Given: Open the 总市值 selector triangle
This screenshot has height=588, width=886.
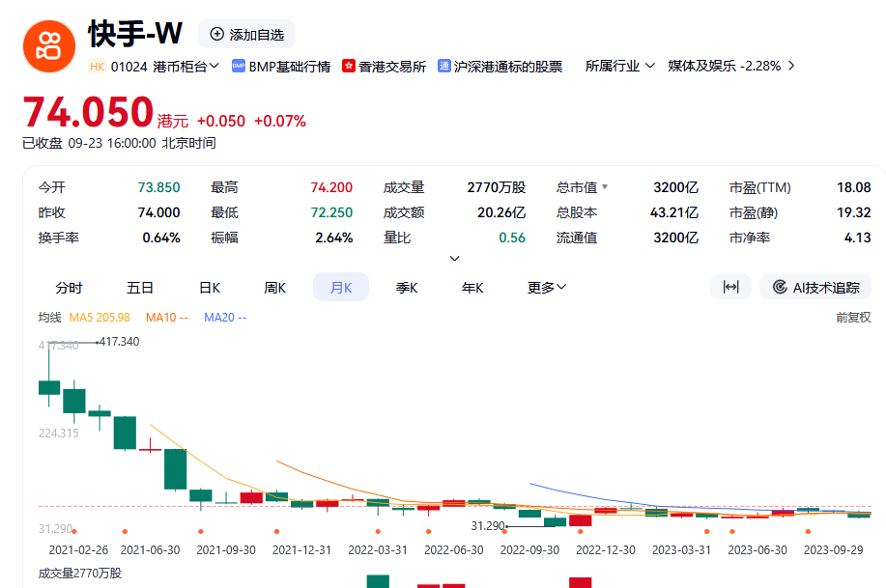Looking at the screenshot, I should click(605, 186).
